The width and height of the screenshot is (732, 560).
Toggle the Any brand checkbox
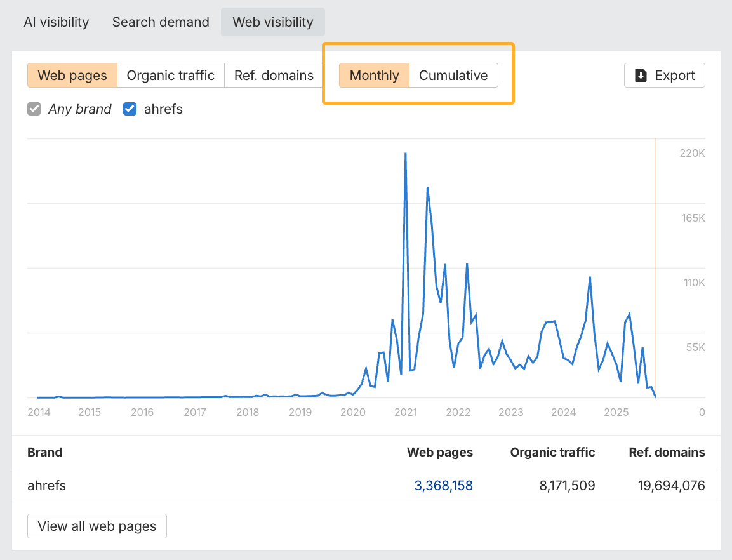click(x=34, y=109)
